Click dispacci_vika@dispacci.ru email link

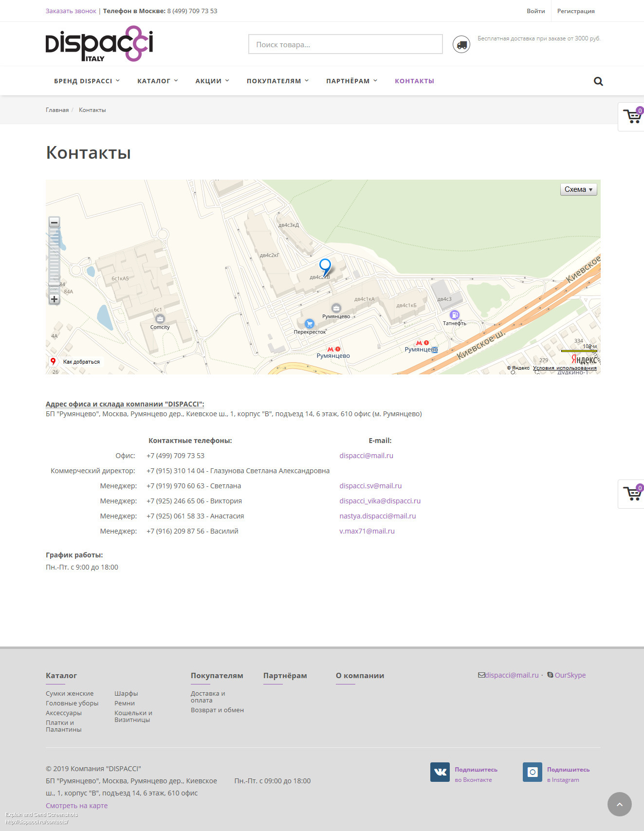[380, 501]
